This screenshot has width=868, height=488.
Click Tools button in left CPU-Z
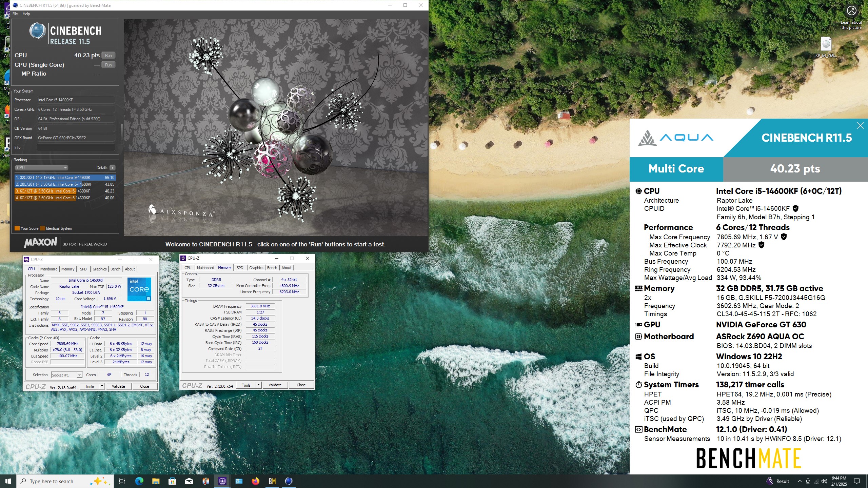(x=90, y=386)
